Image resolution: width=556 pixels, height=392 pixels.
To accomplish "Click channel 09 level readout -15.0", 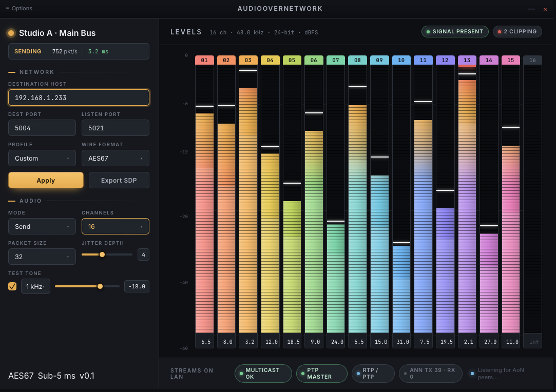I will coord(379,342).
